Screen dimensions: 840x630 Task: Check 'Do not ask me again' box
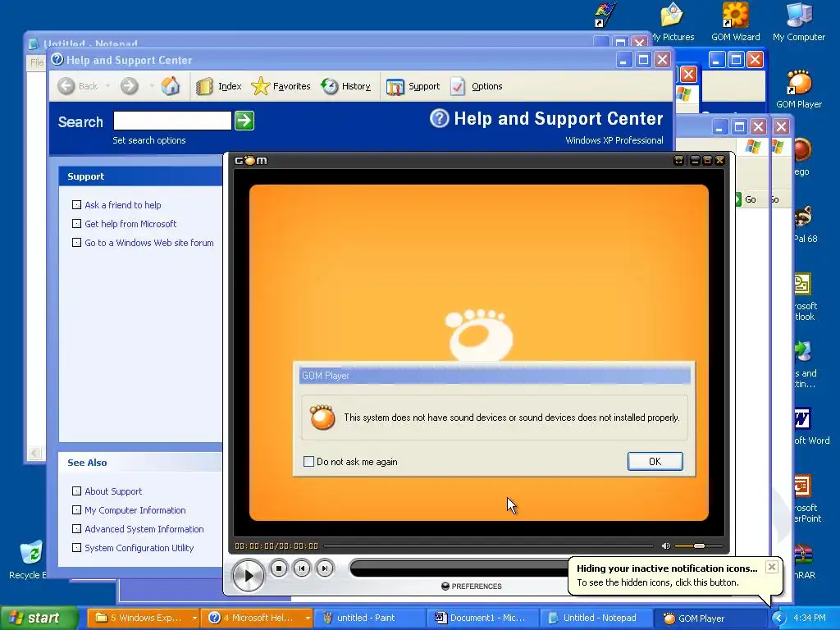(308, 461)
